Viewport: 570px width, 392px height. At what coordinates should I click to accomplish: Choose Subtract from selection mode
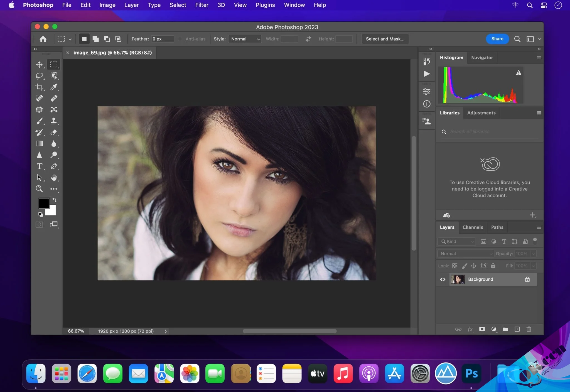point(107,39)
